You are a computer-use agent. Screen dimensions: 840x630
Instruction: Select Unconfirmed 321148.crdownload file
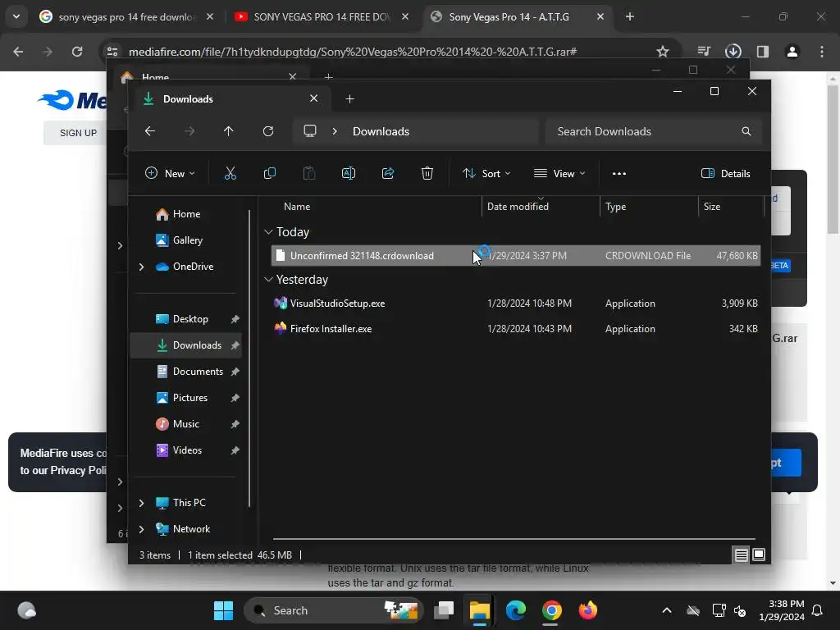[x=515, y=256]
